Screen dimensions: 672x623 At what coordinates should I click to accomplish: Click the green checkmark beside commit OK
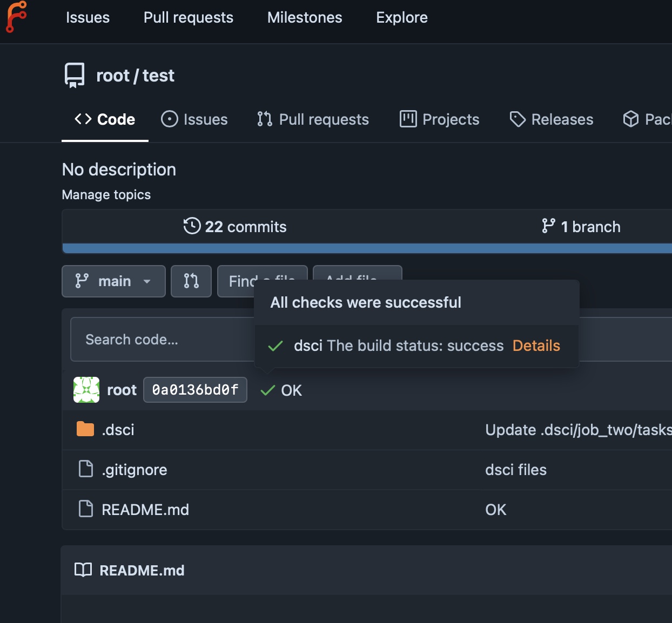click(x=266, y=390)
